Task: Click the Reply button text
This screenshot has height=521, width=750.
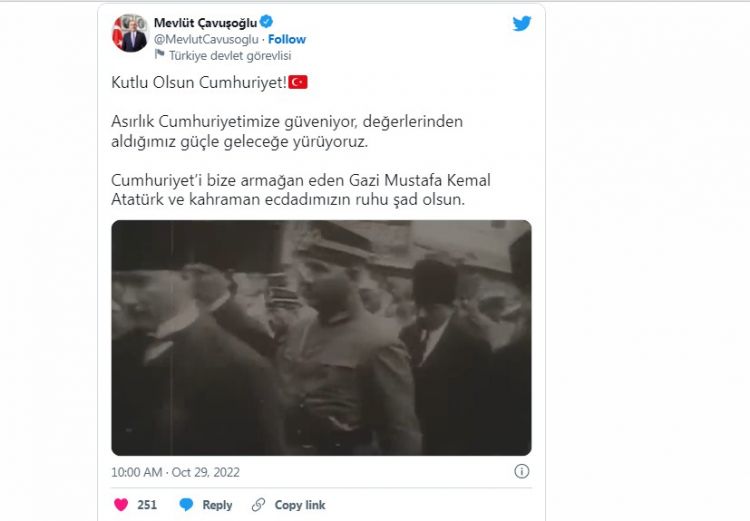Action: coord(217,505)
